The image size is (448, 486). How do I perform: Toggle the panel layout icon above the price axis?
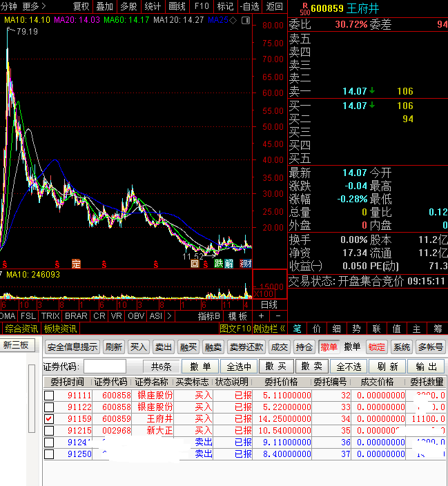pos(246,21)
